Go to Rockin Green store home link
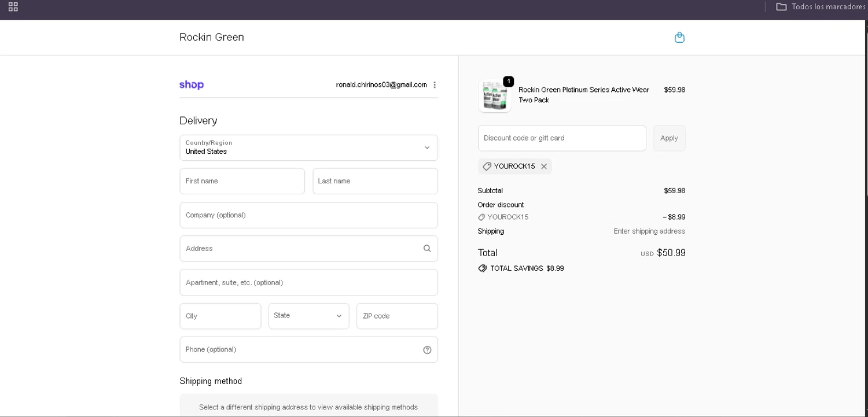Screen dimensions: 868x417 pyautogui.click(x=212, y=38)
